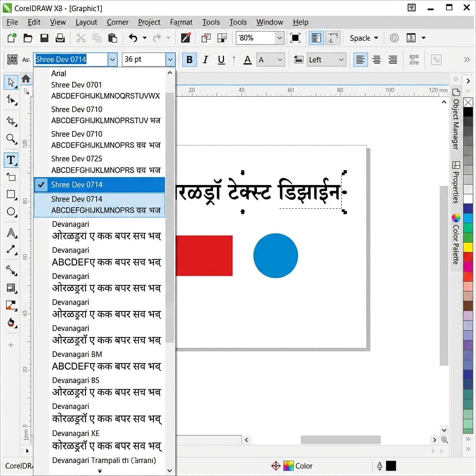Viewport: 476px width, 476px height.
Task: Open the font size dropdown arrow
Action: point(170,59)
